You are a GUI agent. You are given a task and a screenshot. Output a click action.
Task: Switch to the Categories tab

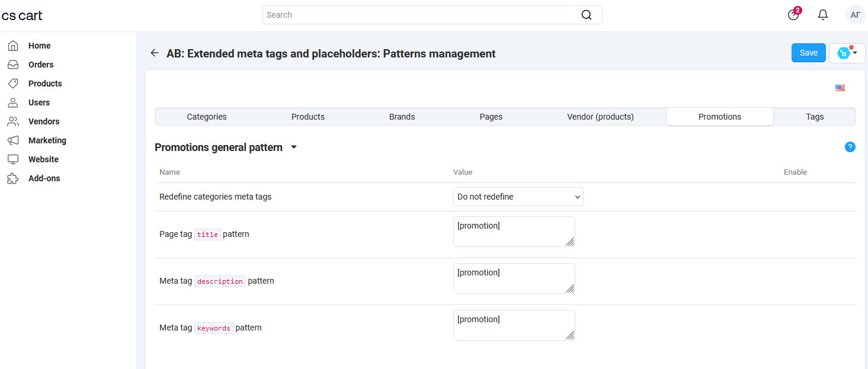coord(207,117)
